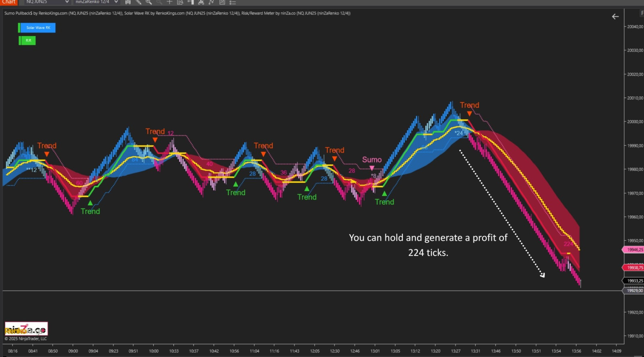Click the ninZa.co logo
The height and width of the screenshot is (357, 644).
click(x=26, y=329)
